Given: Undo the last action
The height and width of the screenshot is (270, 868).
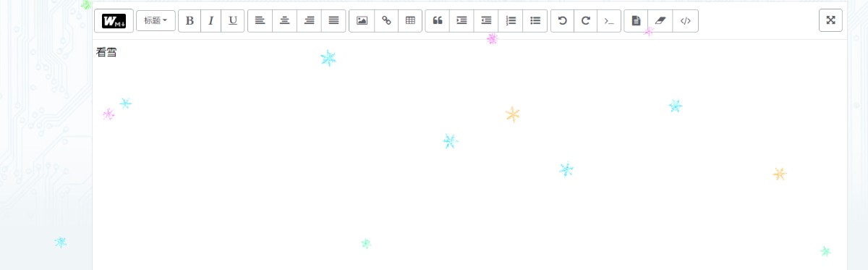Looking at the screenshot, I should click(562, 21).
